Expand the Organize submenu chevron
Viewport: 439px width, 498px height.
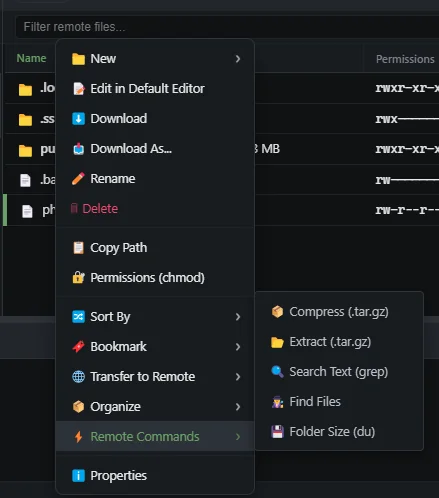point(238,407)
